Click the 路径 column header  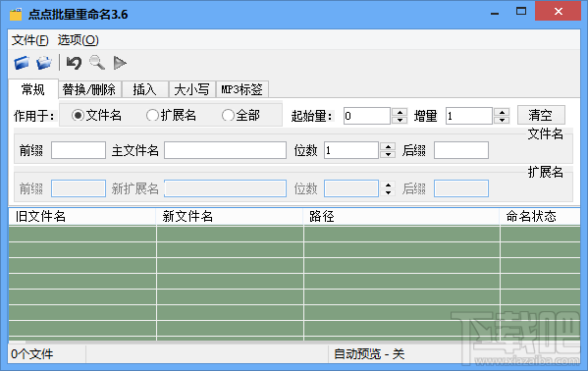click(x=401, y=217)
